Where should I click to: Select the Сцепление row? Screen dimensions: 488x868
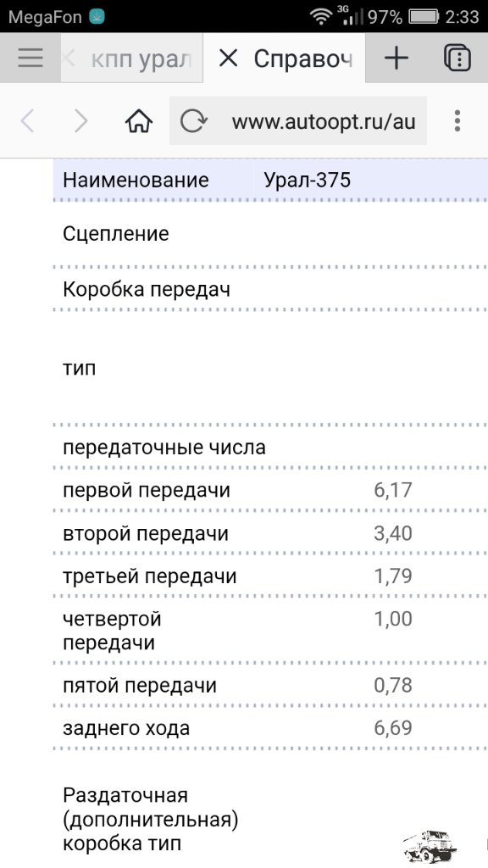click(270, 234)
